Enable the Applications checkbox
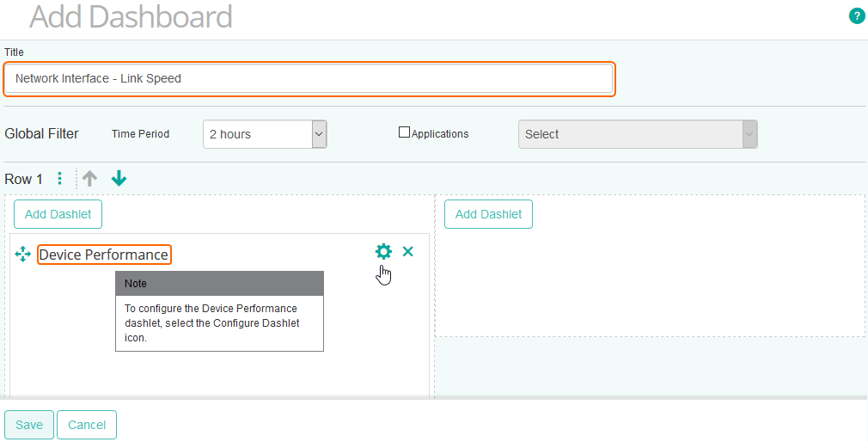868x442 pixels. 404,133
